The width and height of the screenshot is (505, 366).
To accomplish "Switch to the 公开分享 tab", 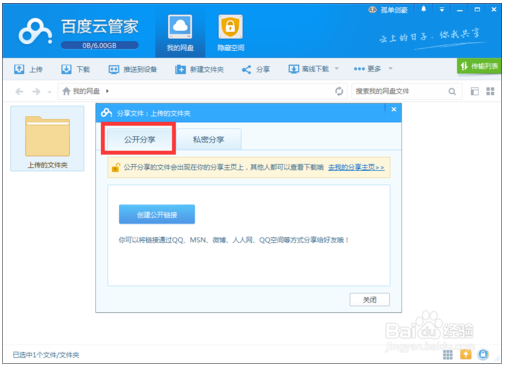I will pyautogui.click(x=140, y=139).
